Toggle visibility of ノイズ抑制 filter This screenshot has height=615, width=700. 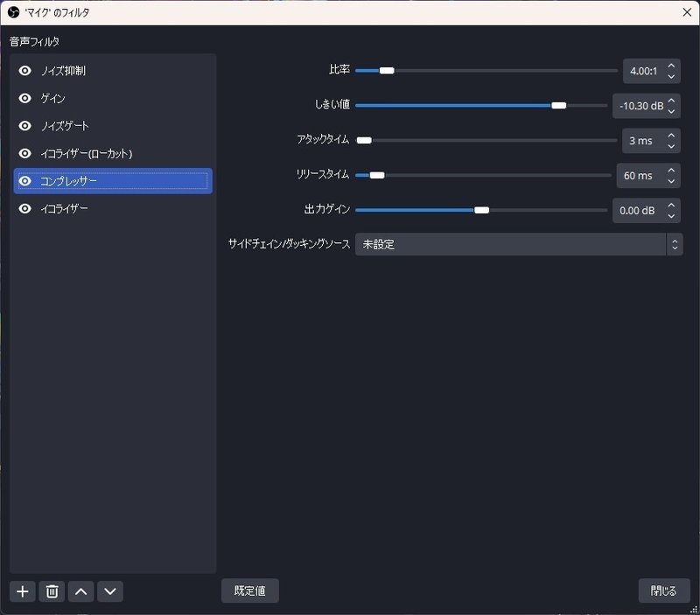click(25, 71)
